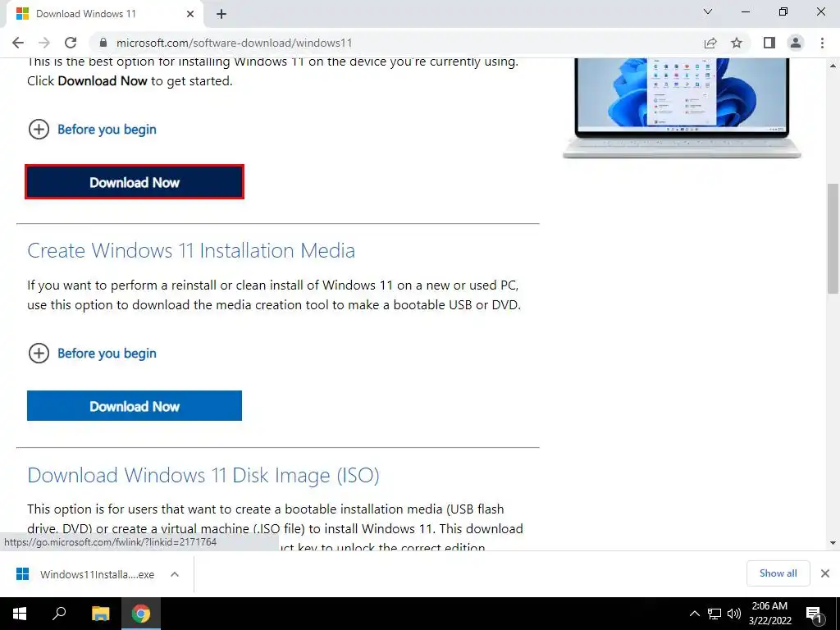Screen dimensions: 840x630
Task: Open the Chrome profile avatar icon
Action: [796, 43]
